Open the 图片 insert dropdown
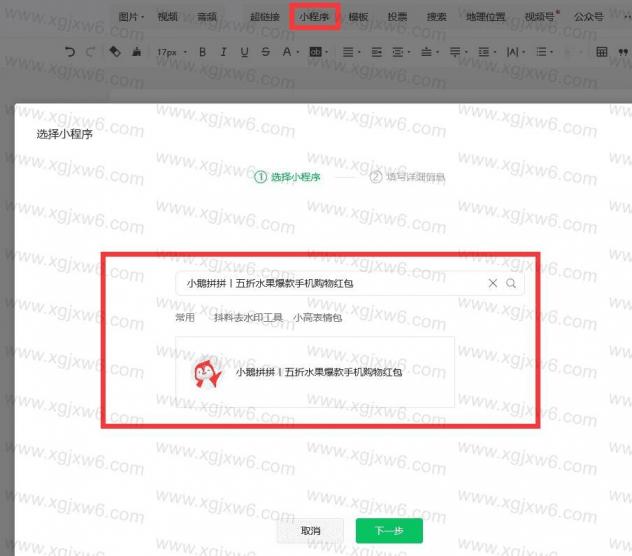The width and height of the screenshot is (632, 556). point(131,17)
